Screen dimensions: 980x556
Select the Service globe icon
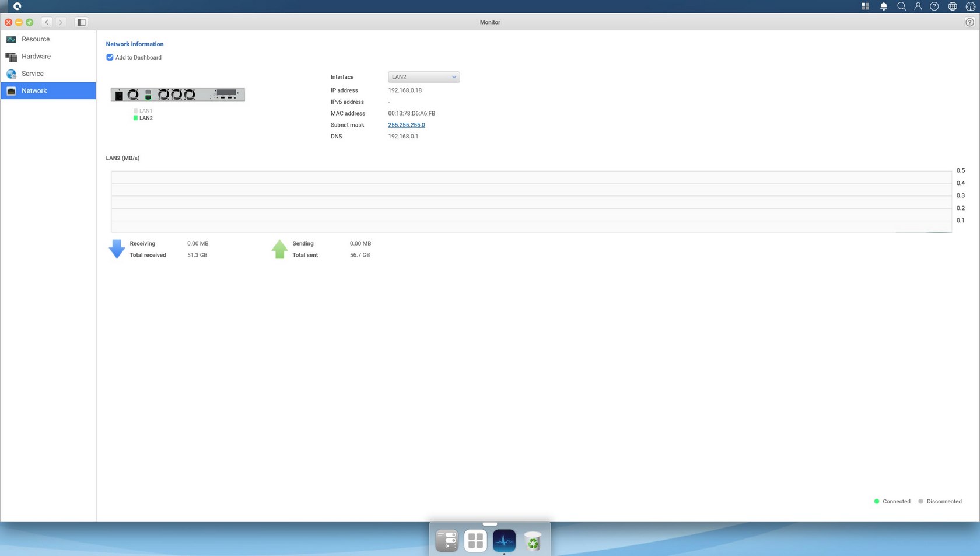11,74
